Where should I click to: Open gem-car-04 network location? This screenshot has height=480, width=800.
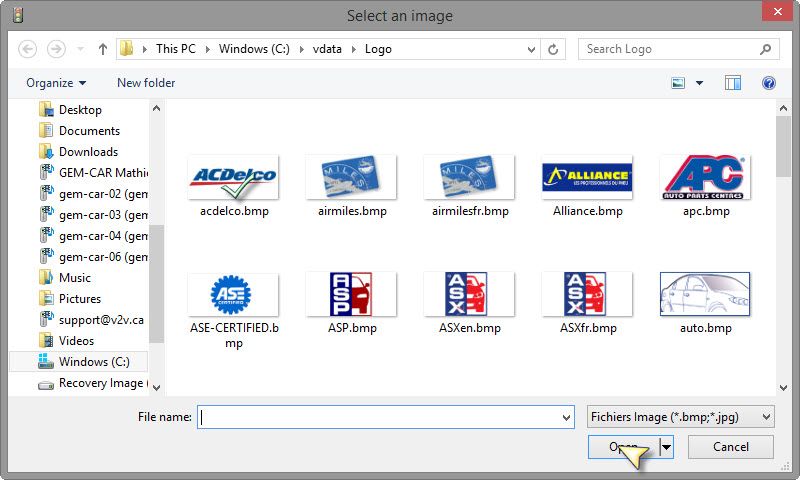pos(92,236)
